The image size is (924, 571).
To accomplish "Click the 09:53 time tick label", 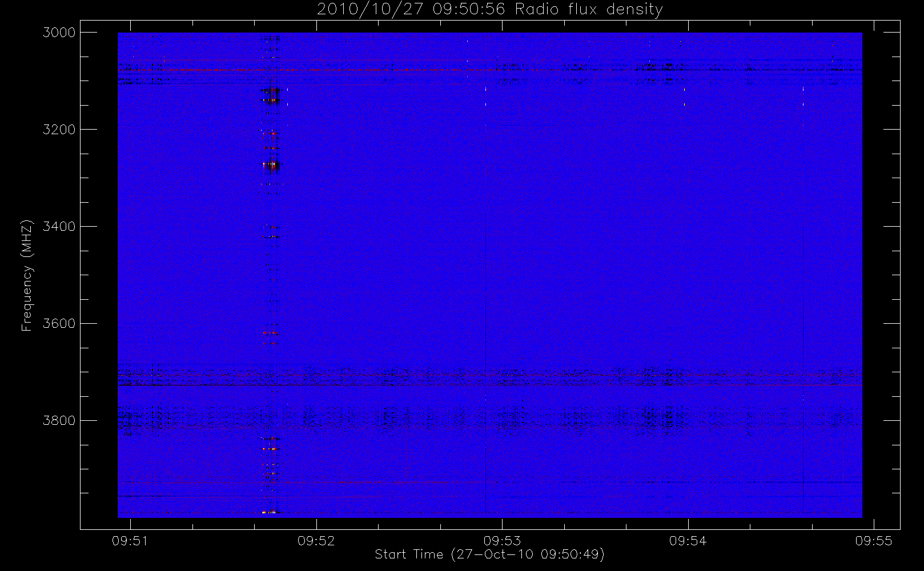I will click(x=502, y=541).
